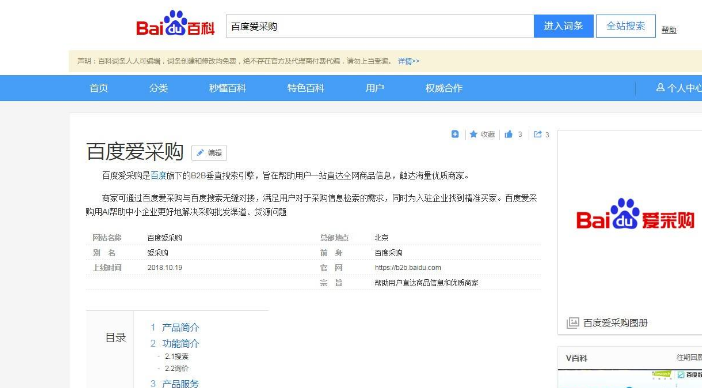Click the Baidu 爱采购 logo image

pos(635,214)
